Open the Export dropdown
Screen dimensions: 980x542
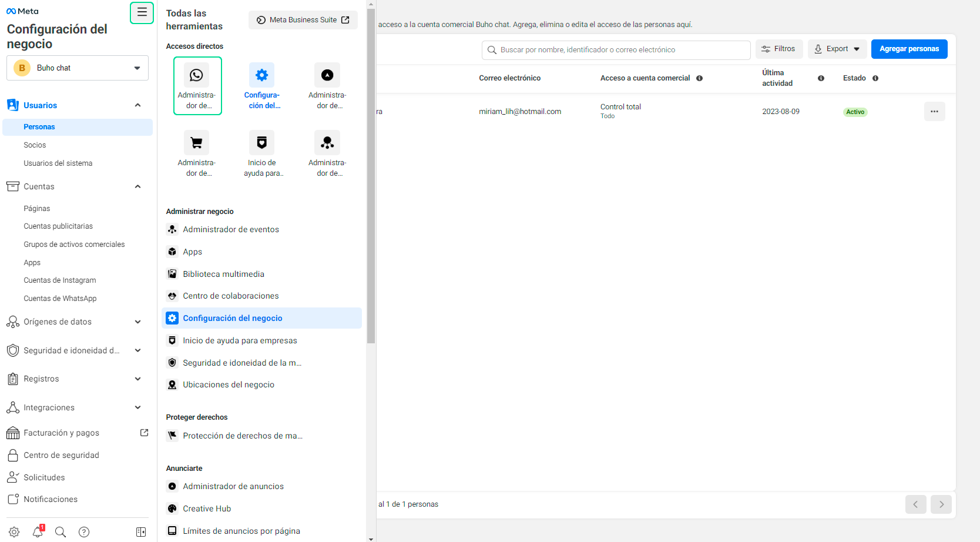tap(837, 49)
